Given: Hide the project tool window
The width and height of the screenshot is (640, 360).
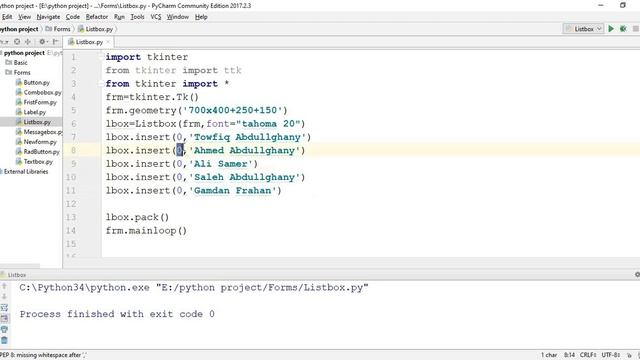Looking at the screenshot, I should click(x=55, y=42).
